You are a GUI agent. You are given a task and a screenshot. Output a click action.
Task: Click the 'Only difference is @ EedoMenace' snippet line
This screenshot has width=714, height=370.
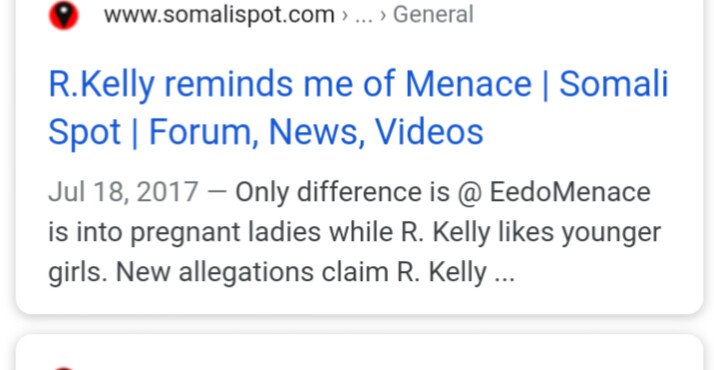click(443, 192)
